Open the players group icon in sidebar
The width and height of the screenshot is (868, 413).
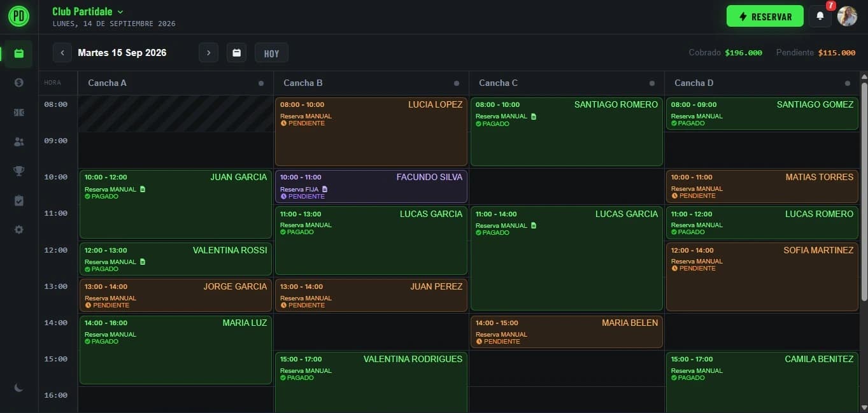(18, 142)
